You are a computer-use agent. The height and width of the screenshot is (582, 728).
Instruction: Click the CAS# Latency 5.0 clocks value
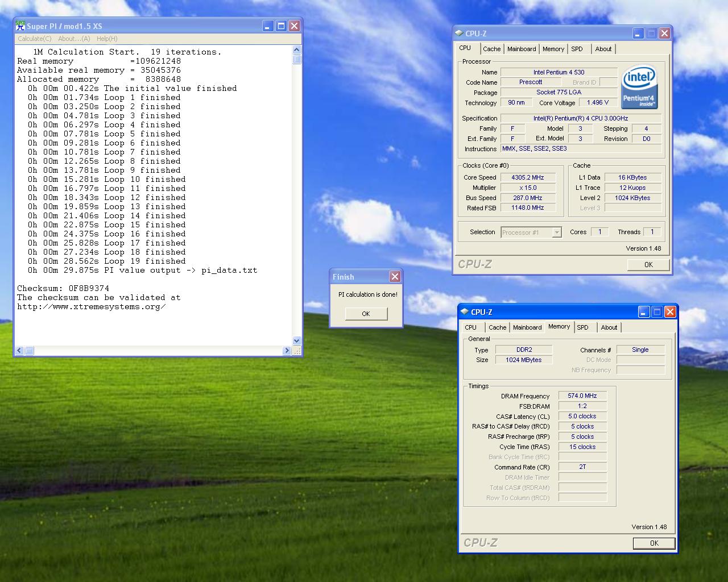pos(582,416)
